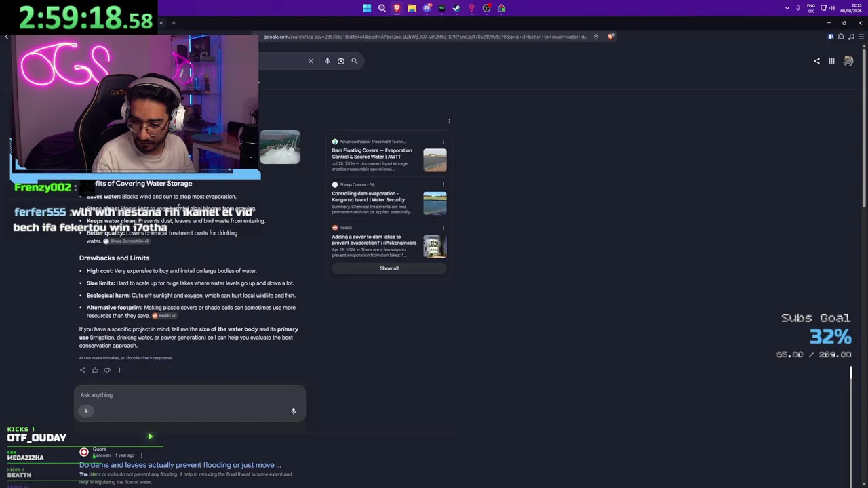Open the Sheep Connect SA dam evaporation source

click(368, 197)
